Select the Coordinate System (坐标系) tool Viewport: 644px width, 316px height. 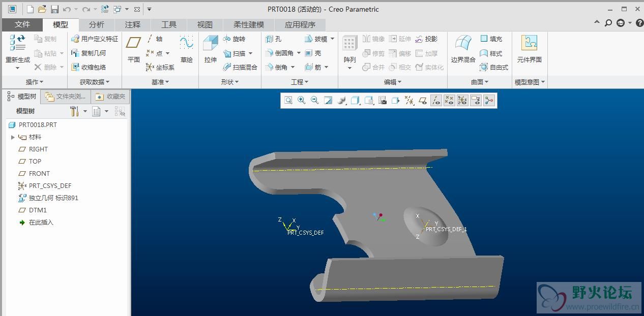tap(160, 67)
